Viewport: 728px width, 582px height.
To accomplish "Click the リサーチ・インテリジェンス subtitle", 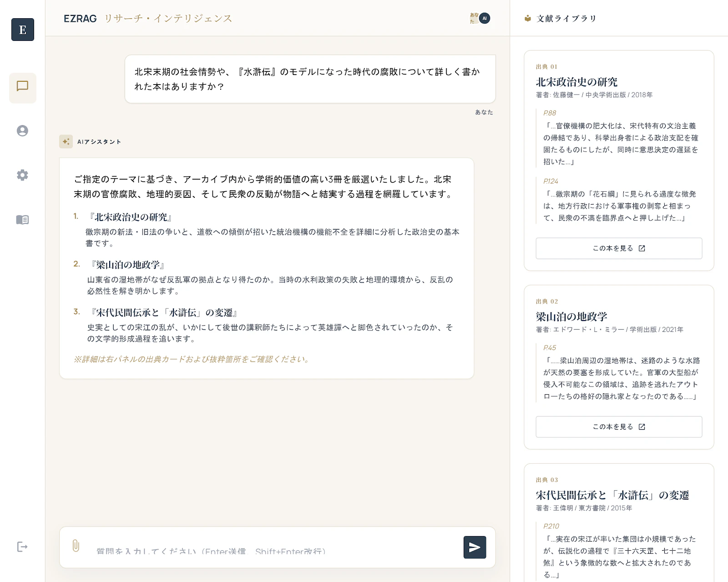I will pyautogui.click(x=168, y=19).
